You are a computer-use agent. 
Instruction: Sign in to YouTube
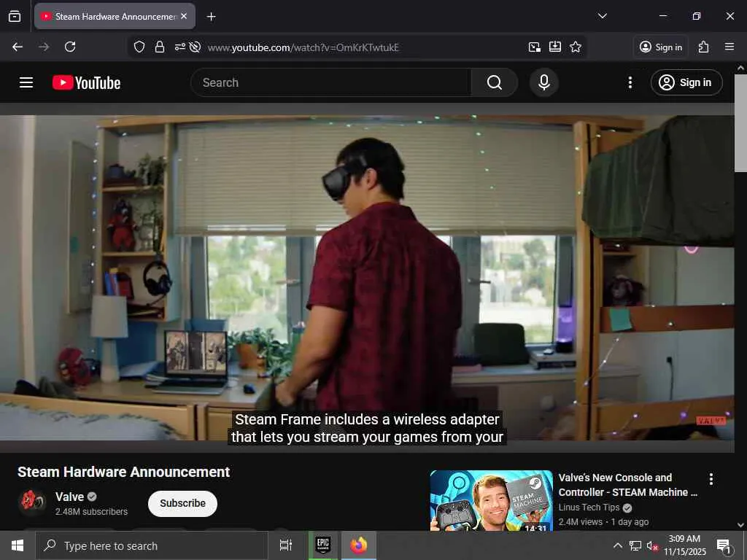pos(686,82)
